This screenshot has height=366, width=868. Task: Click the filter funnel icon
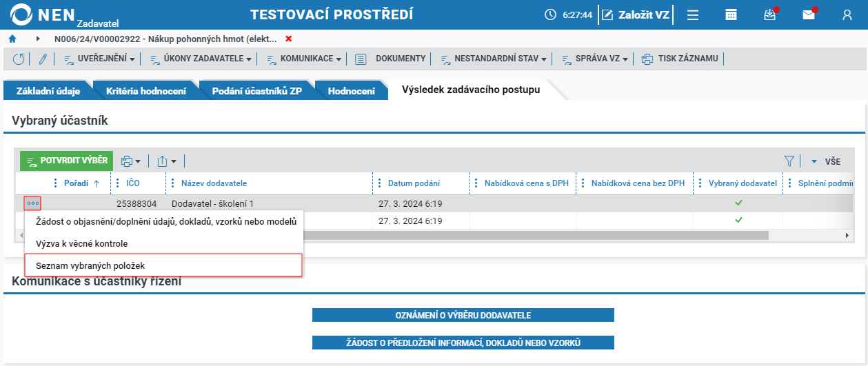click(x=789, y=161)
